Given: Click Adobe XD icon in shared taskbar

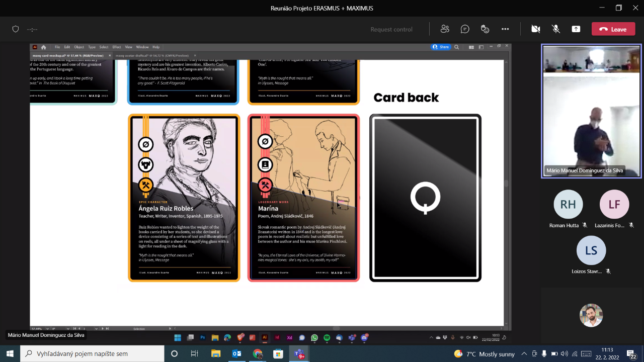Looking at the screenshot, I should (x=290, y=338).
